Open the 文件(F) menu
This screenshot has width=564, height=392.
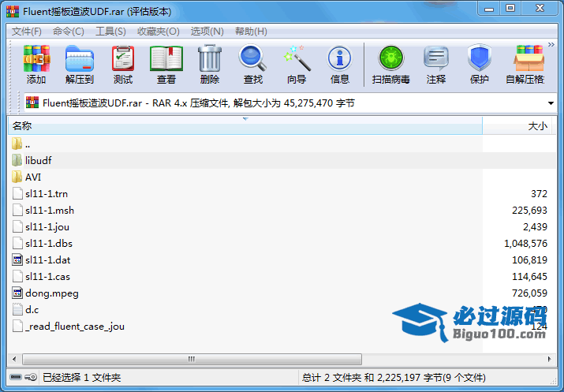27,32
